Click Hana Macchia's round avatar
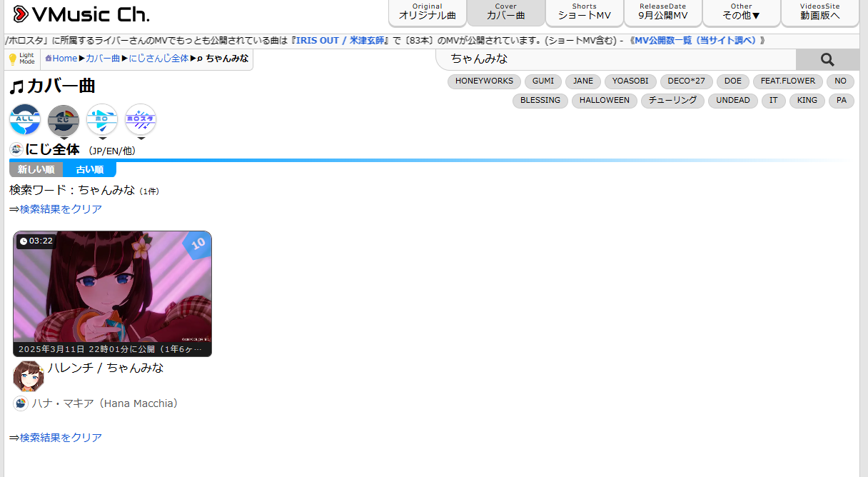This screenshot has width=868, height=477. 29,376
